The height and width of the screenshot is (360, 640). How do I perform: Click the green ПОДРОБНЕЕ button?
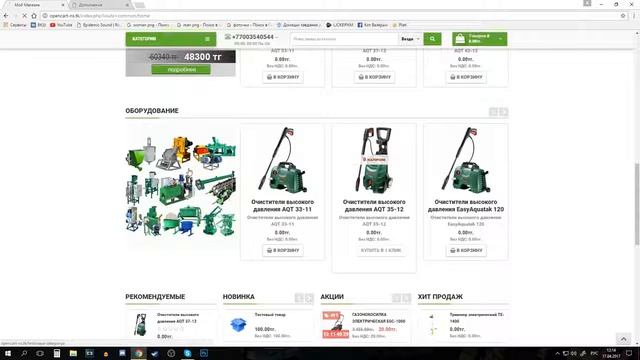coord(181,69)
